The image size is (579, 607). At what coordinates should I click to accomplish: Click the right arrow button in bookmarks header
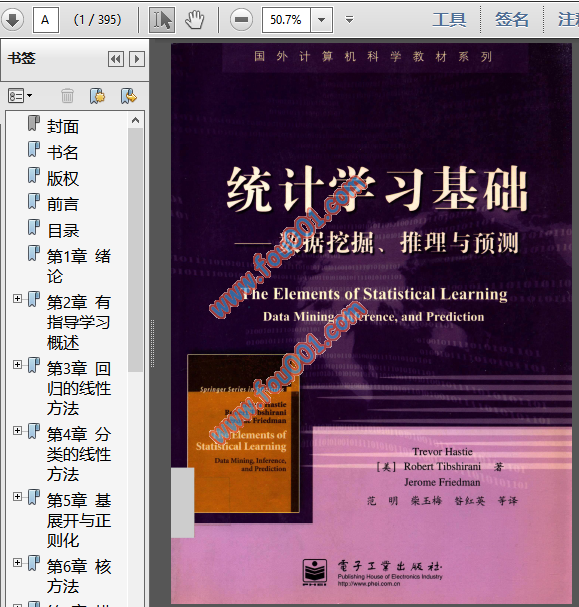tap(137, 59)
